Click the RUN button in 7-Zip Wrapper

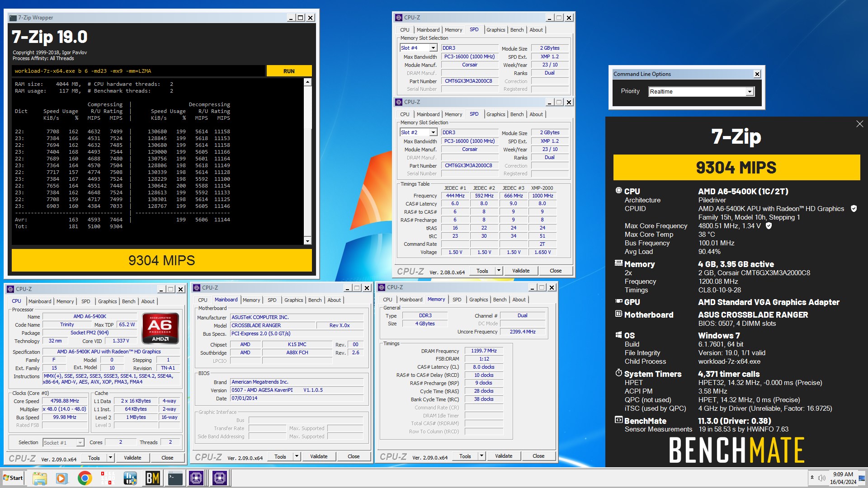click(289, 71)
